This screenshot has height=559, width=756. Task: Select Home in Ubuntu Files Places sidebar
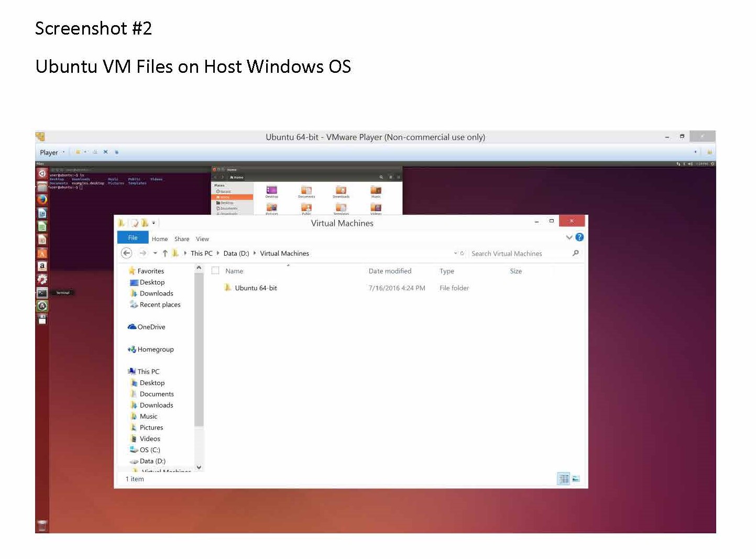pos(232,197)
